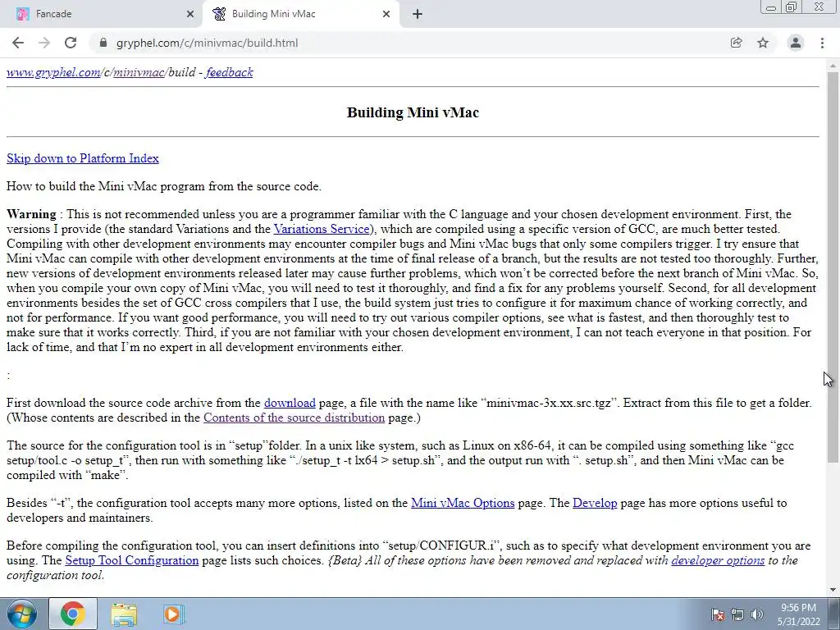Switch to the Fancade tab
This screenshot has height=630, width=840.
102,14
